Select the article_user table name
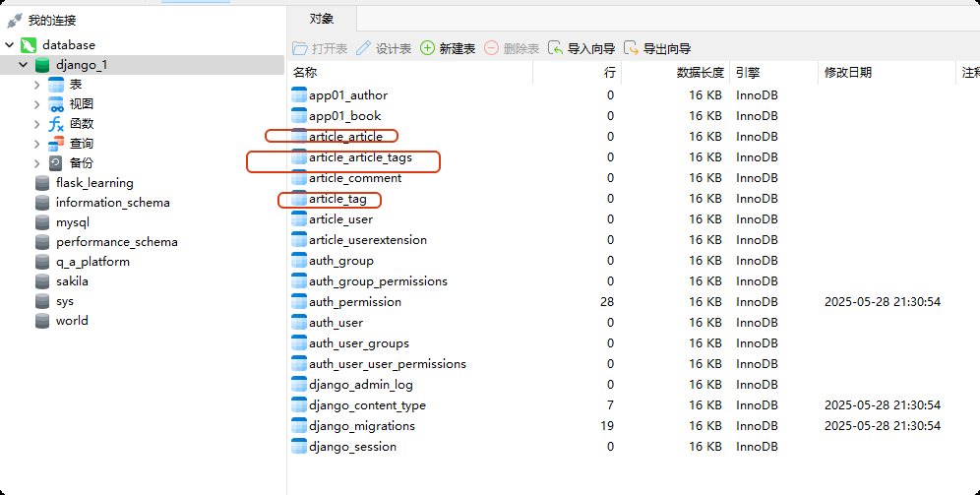This screenshot has height=495, width=980. [x=340, y=219]
